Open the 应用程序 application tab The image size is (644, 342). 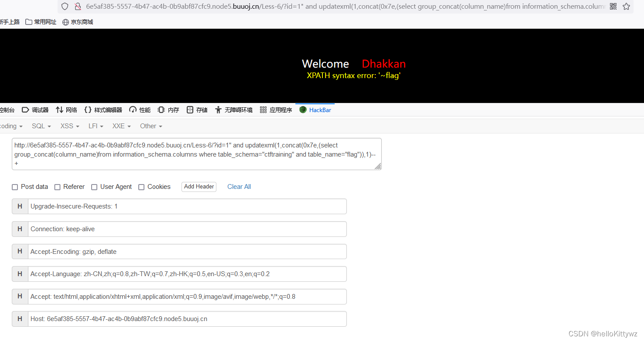276,110
